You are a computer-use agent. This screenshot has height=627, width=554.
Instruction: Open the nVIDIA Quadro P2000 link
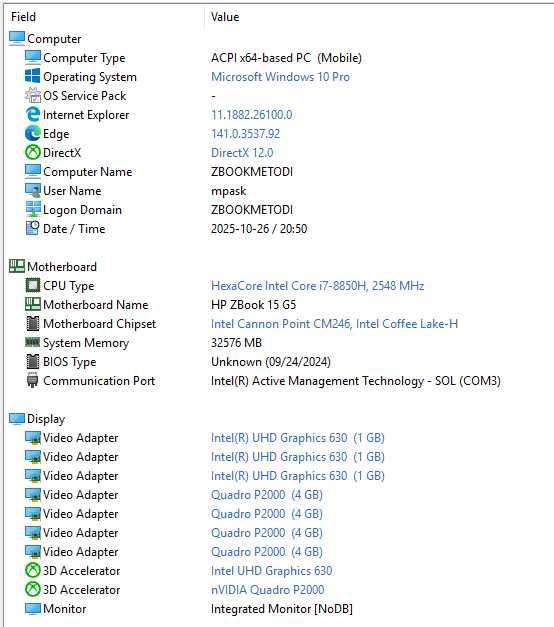[x=268, y=590]
